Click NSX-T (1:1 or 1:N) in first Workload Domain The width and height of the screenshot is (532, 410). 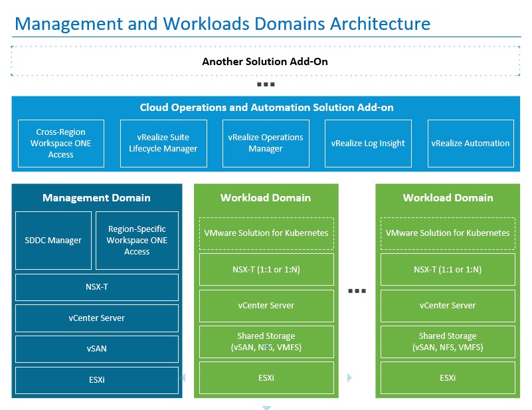coord(266,270)
